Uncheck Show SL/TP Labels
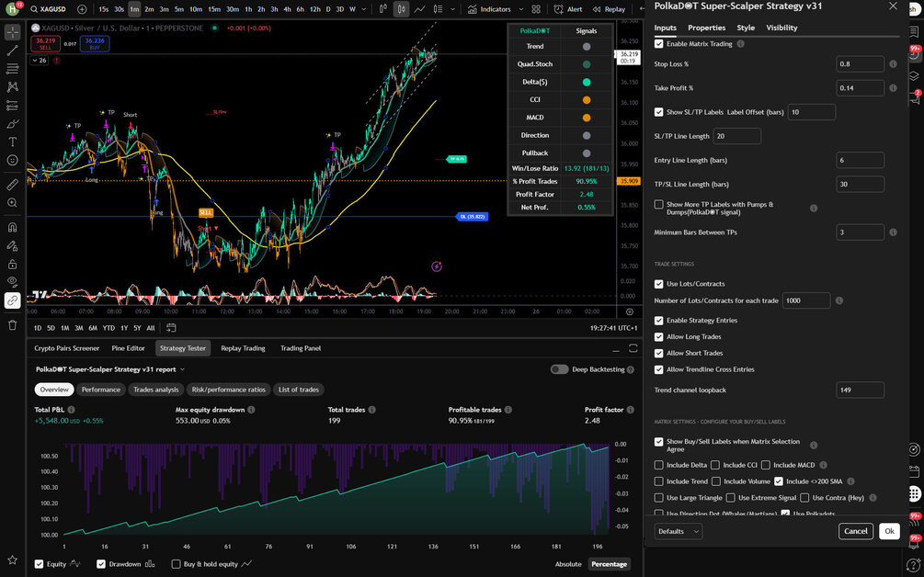924x577 pixels. coord(659,112)
